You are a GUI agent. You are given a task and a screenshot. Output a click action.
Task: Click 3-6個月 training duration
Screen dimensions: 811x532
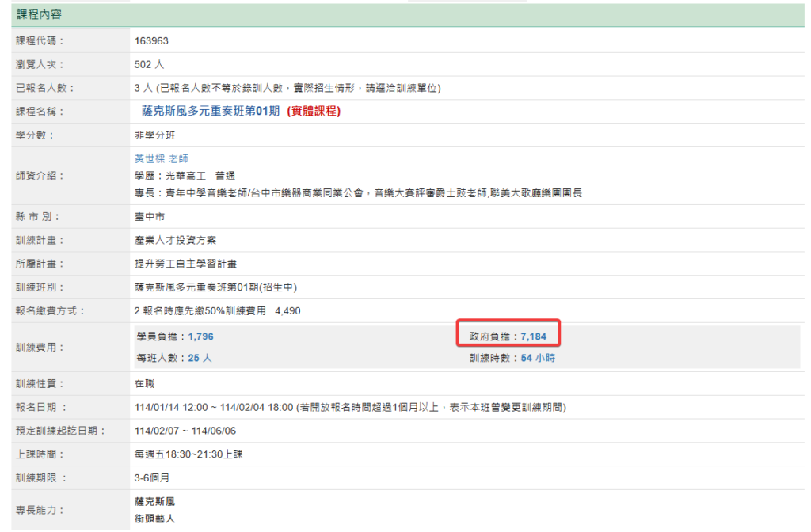152,477
